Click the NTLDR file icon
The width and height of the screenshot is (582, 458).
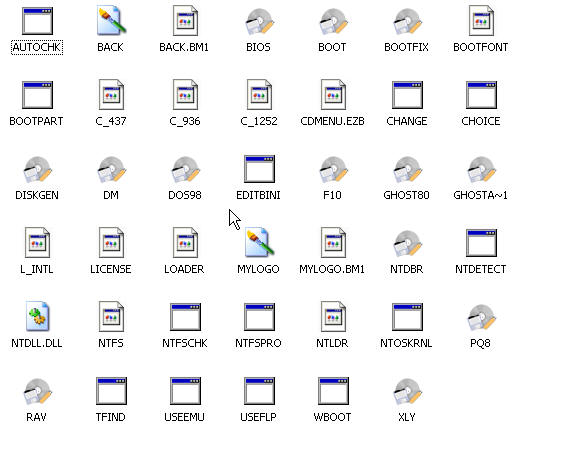(333, 316)
